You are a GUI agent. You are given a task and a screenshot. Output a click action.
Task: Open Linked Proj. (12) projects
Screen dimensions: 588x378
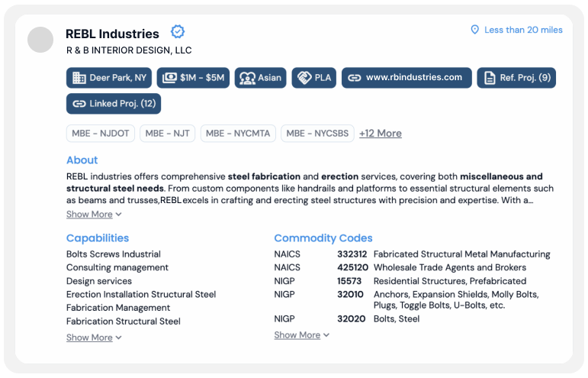(x=114, y=104)
